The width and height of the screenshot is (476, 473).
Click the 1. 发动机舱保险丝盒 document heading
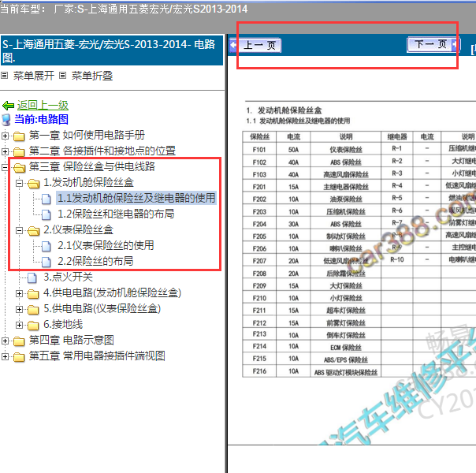[284, 110]
